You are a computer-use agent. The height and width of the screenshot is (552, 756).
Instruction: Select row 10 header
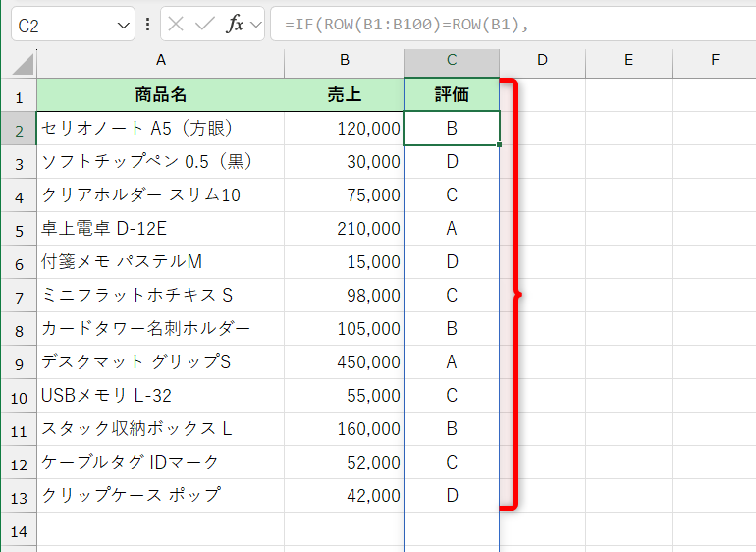tap(19, 396)
